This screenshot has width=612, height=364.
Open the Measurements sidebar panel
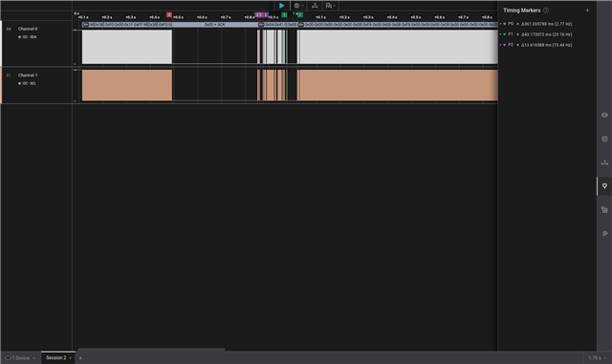click(x=604, y=162)
